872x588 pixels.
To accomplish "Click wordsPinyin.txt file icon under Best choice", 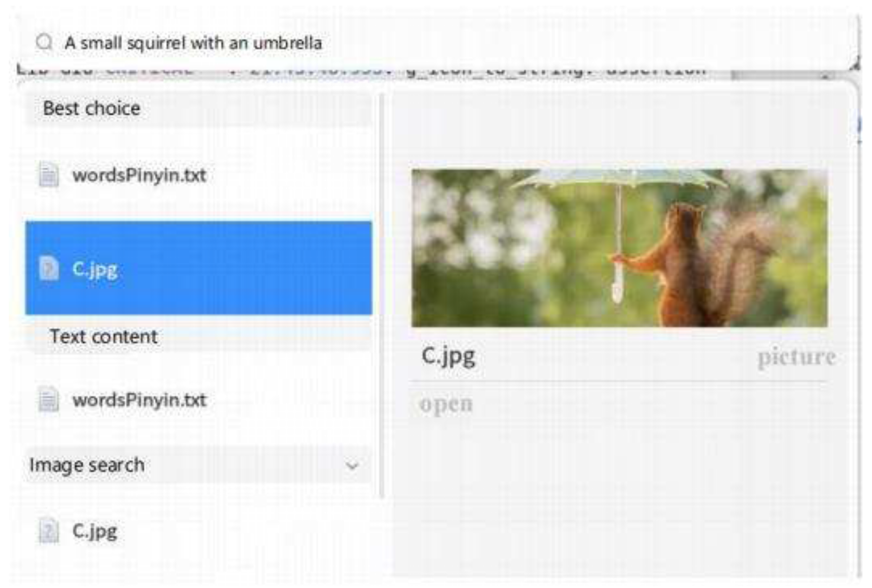I will 49,175.
